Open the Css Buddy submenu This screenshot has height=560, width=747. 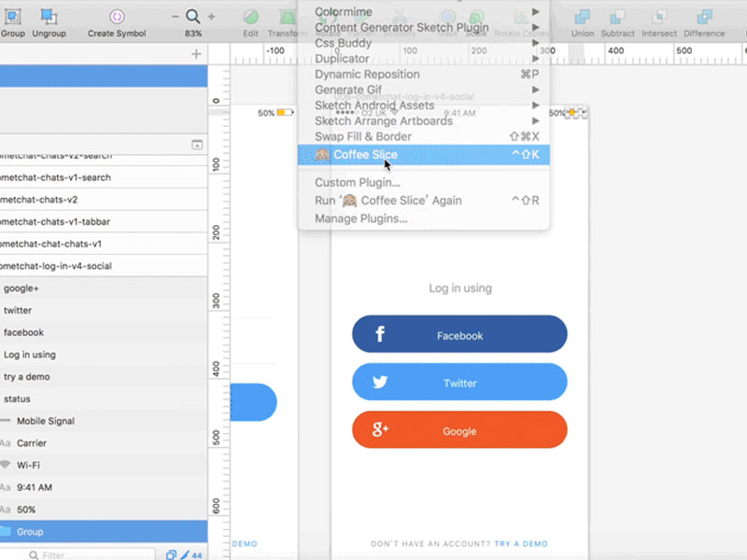pos(424,43)
